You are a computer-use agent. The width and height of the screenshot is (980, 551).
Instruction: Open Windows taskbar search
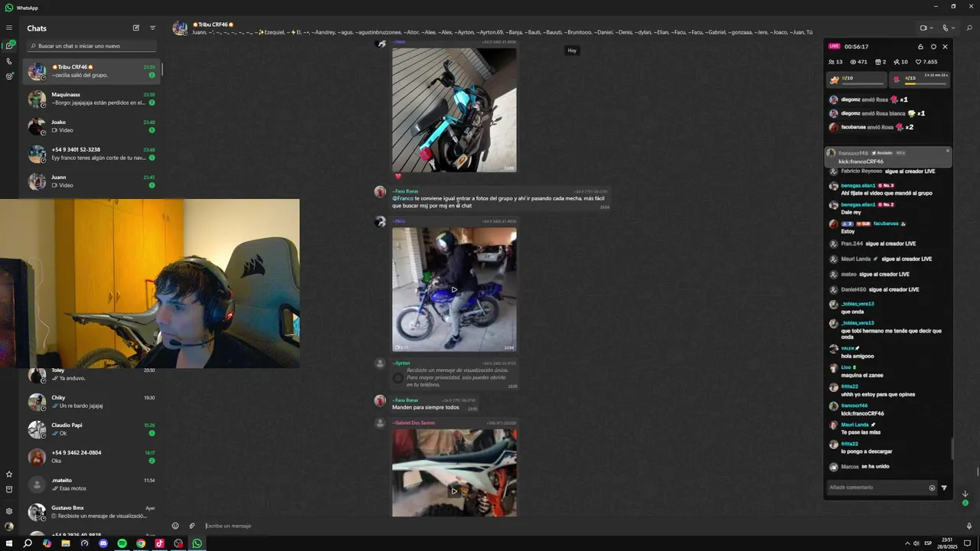click(28, 543)
